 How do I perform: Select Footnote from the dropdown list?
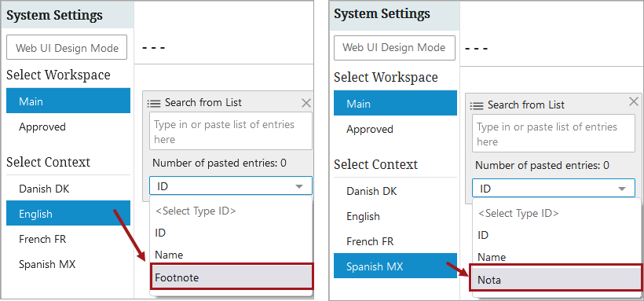(232, 277)
